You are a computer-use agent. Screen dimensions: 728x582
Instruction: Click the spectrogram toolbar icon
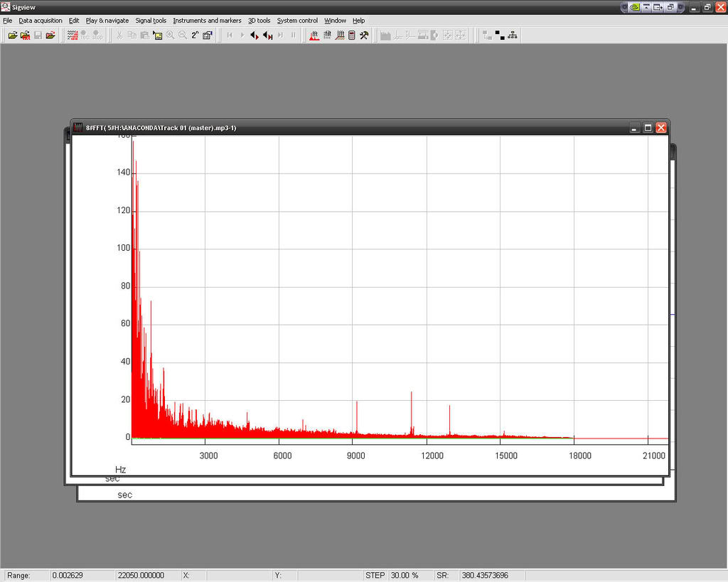pos(326,35)
